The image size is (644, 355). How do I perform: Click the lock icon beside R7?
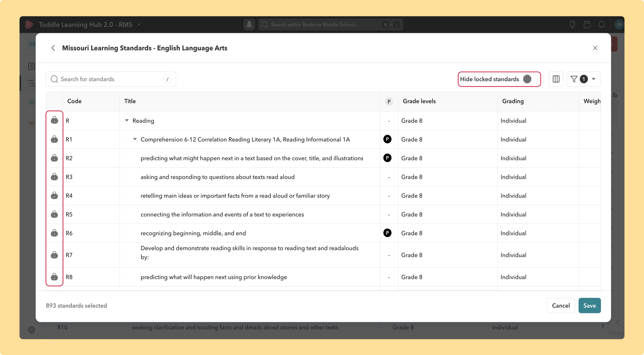click(54, 255)
